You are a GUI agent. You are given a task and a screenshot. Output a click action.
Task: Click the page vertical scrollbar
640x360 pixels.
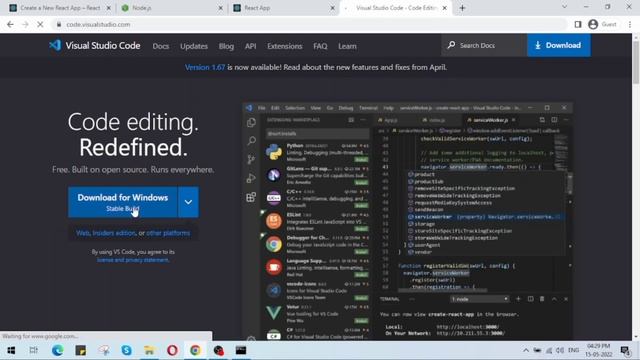tap(636, 62)
